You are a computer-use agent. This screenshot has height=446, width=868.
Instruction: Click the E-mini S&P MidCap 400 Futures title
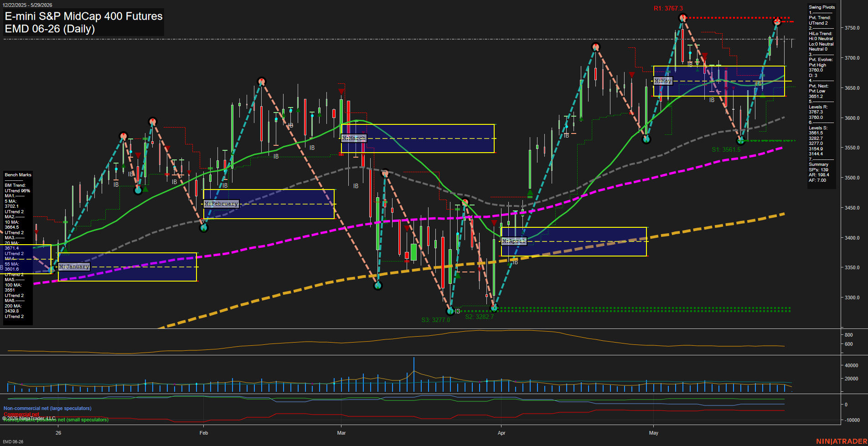(84, 16)
